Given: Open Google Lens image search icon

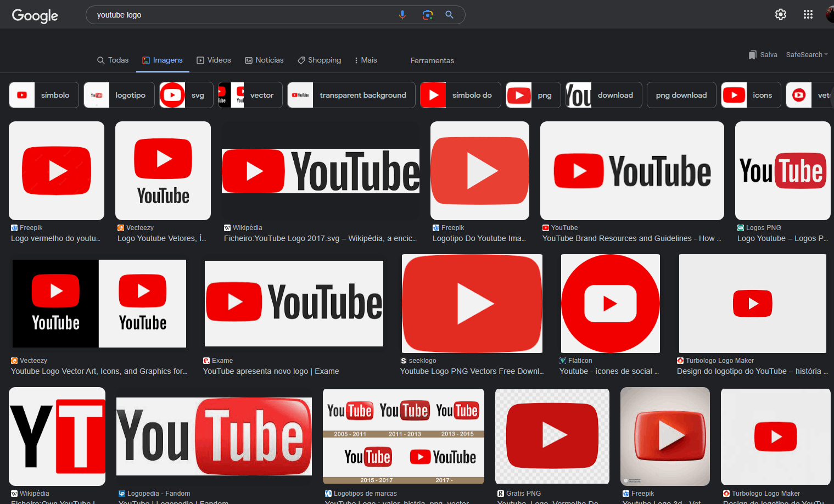Looking at the screenshot, I should pos(428,15).
